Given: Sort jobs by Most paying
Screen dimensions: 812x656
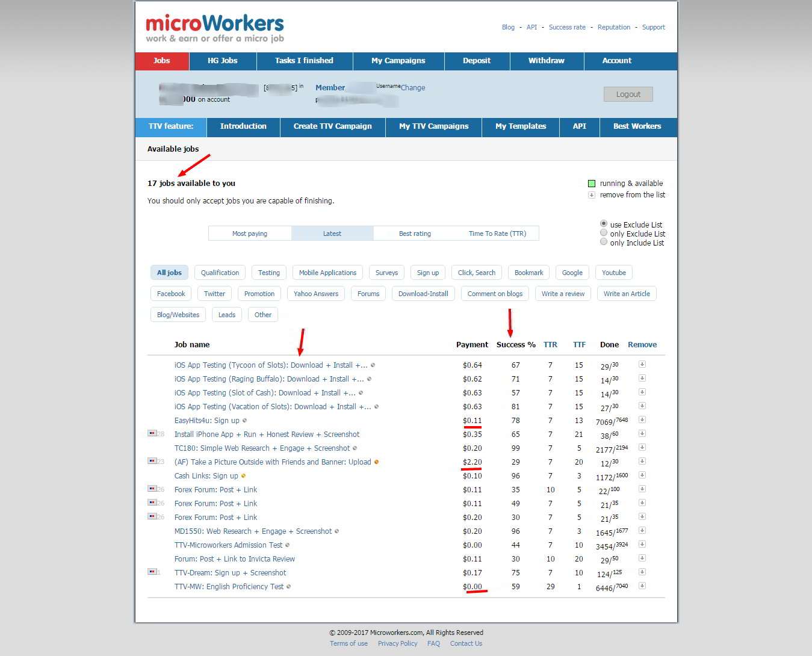Looking at the screenshot, I should tap(250, 234).
